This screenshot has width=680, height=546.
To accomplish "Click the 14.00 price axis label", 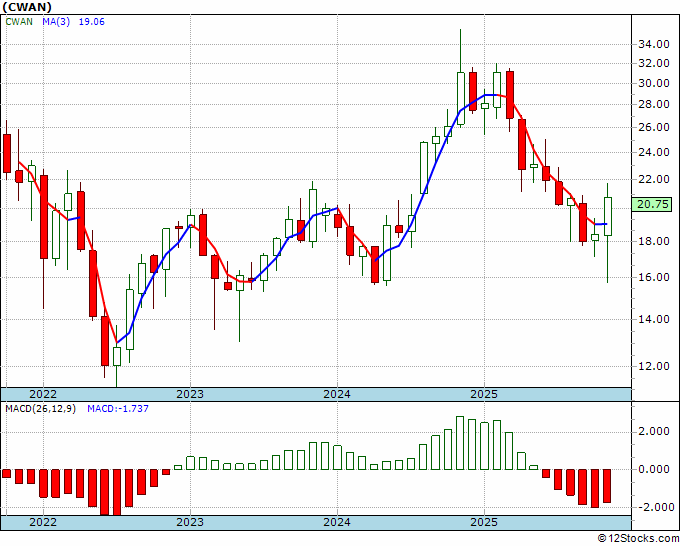I will 653,319.
